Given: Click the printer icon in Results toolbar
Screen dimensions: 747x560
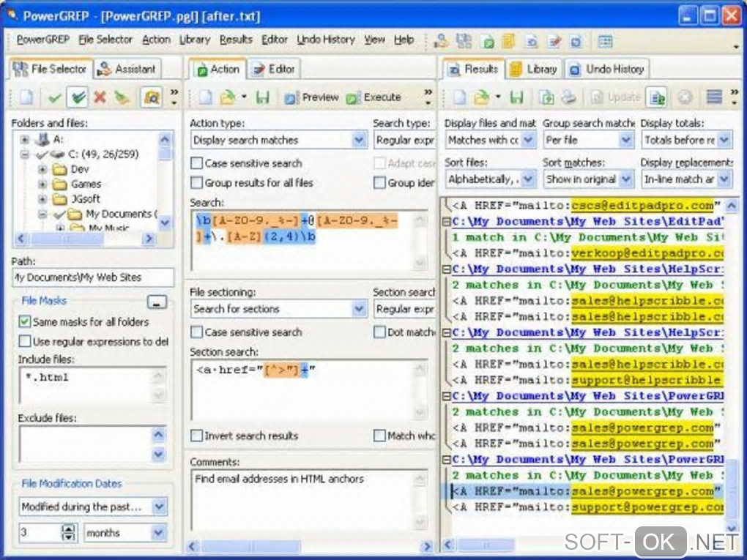Looking at the screenshot, I should coord(568,97).
